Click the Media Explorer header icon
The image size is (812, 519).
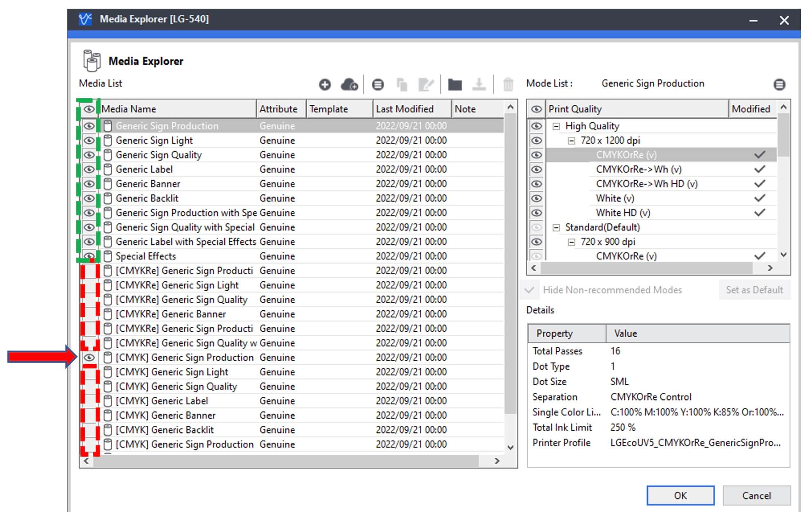point(92,61)
